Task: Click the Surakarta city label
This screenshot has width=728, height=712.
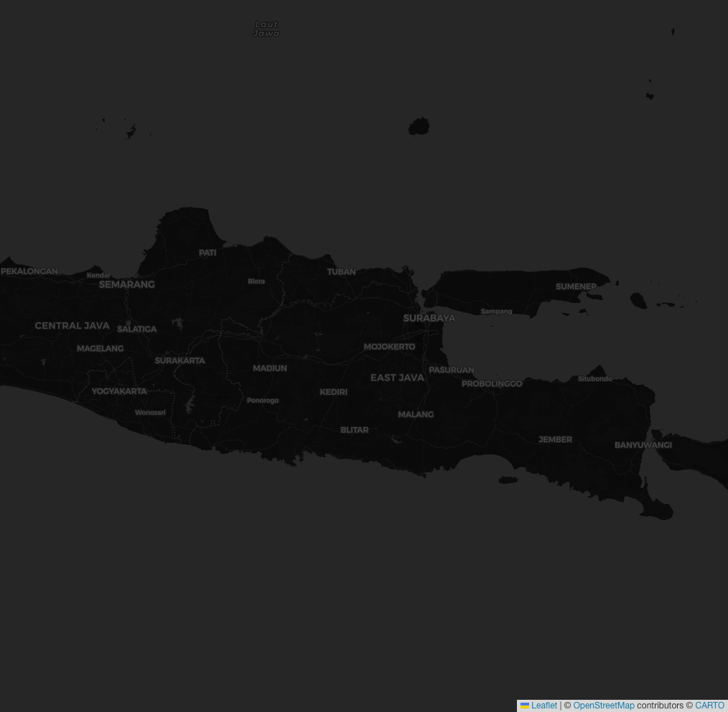Action: [179, 360]
